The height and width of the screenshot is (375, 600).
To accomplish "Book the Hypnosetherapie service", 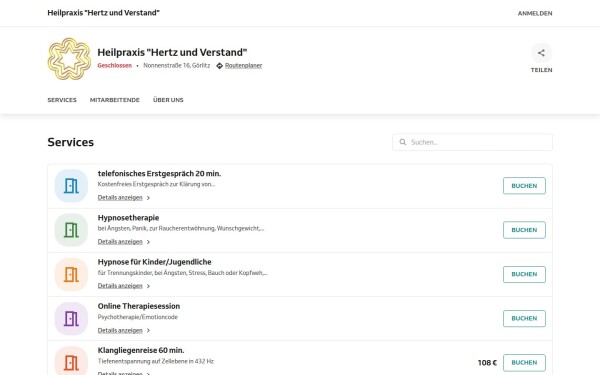I will [x=524, y=230].
